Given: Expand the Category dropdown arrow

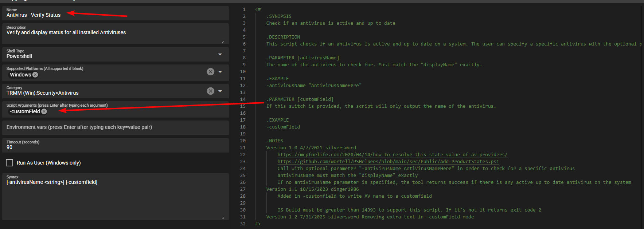Looking at the screenshot, I should [x=220, y=91].
